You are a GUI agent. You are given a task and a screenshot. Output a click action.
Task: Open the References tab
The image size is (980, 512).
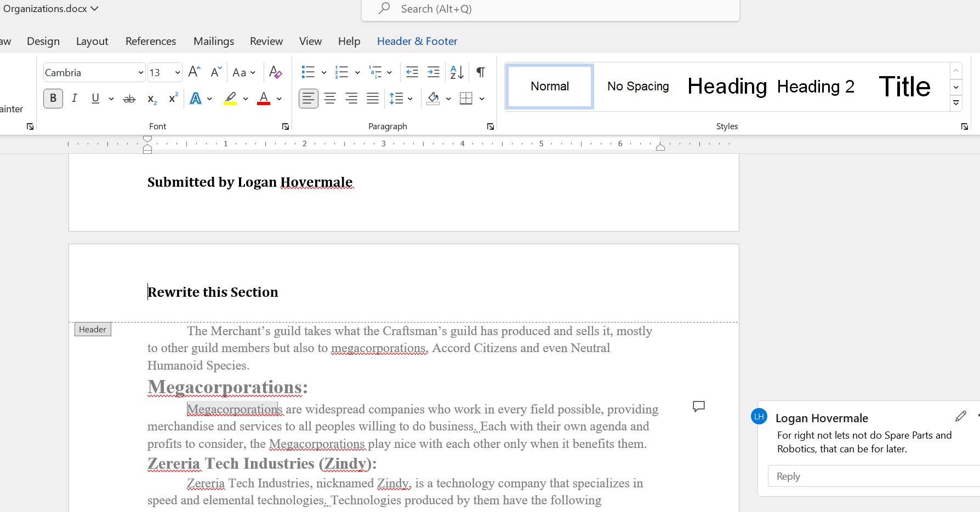pyautogui.click(x=151, y=41)
